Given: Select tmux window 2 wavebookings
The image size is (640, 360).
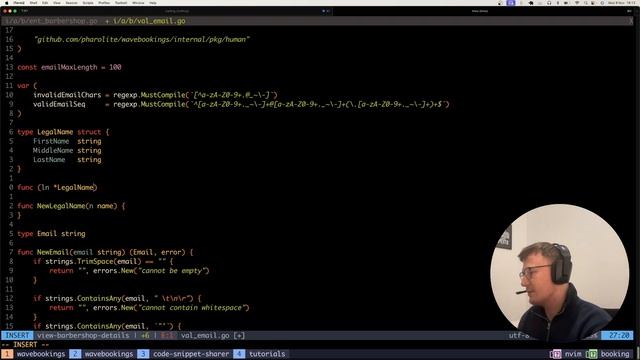Looking at the screenshot, I should pos(102,354).
